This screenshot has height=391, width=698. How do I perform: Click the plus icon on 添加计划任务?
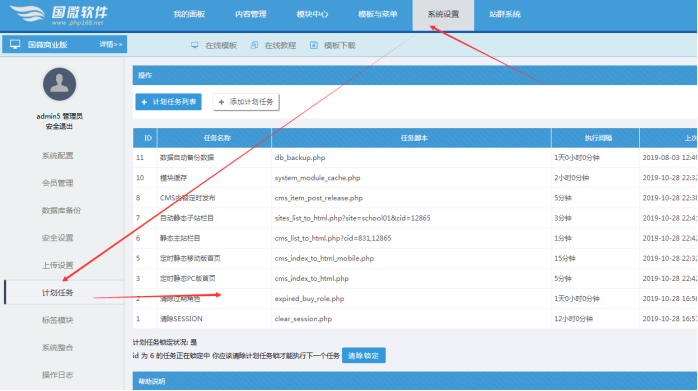[x=221, y=102]
